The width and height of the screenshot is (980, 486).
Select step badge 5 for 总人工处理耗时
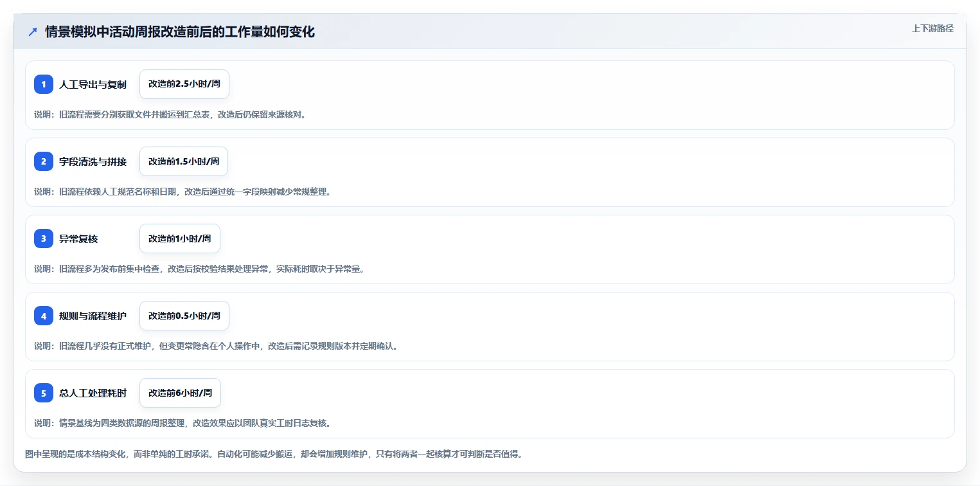[44, 393]
